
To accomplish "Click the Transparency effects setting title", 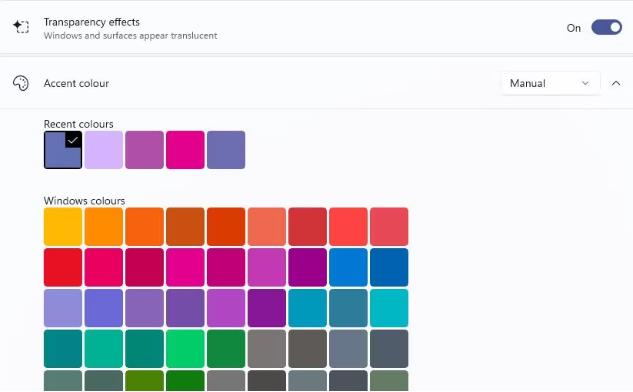I will click(92, 22).
